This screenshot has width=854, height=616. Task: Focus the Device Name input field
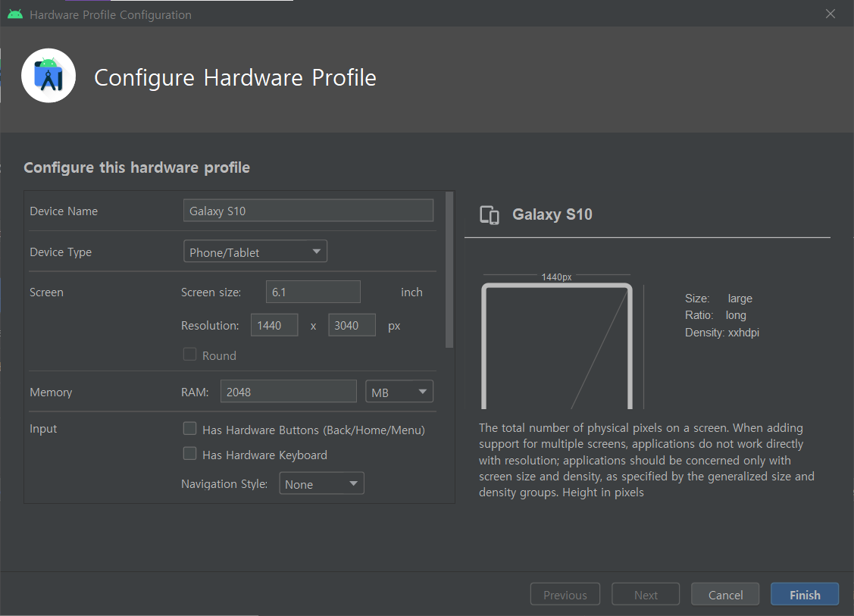(308, 211)
